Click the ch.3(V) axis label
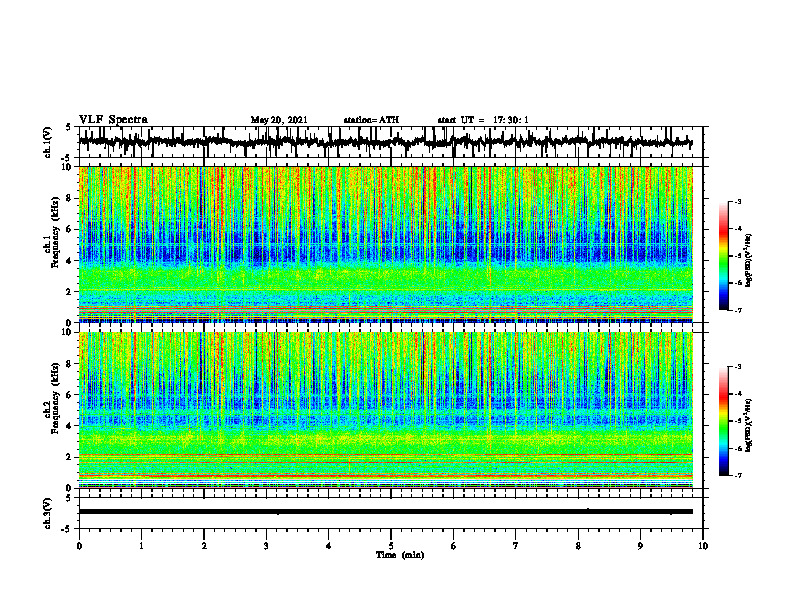This screenshot has height=612, width=792. click(x=48, y=513)
